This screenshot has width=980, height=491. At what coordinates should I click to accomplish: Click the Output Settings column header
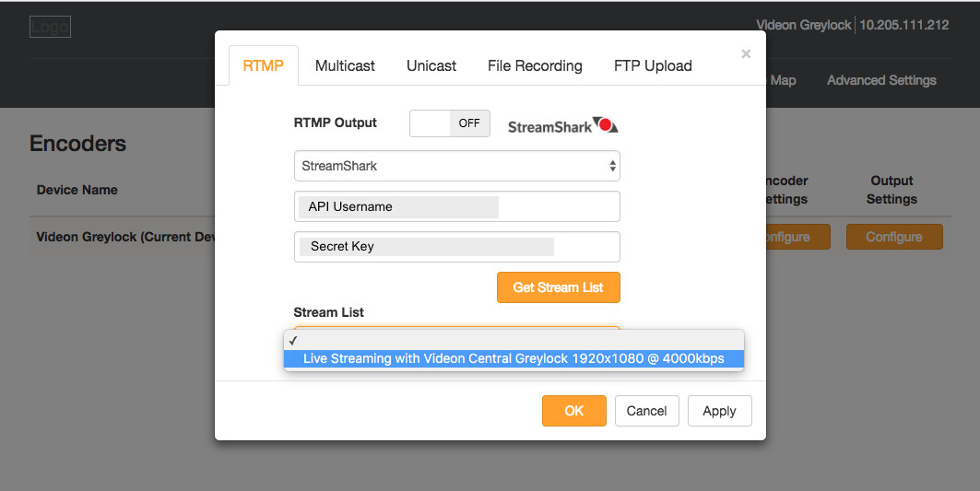click(x=891, y=190)
